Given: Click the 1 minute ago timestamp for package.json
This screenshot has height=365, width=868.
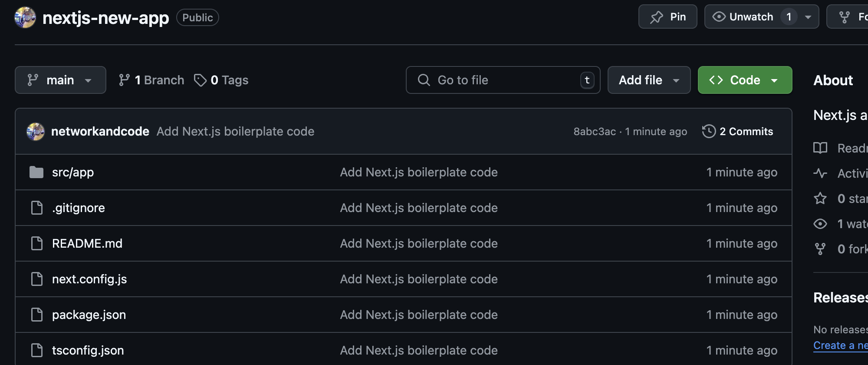Looking at the screenshot, I should [742, 315].
